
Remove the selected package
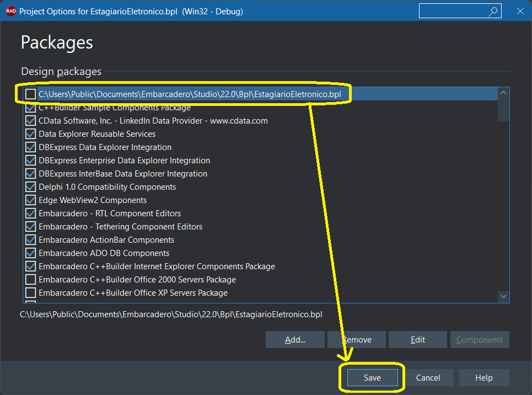coord(357,340)
